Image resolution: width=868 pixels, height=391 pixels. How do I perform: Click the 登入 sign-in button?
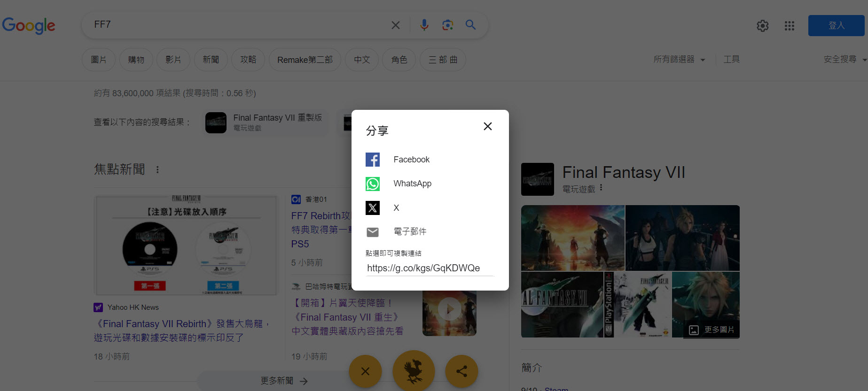click(x=836, y=25)
